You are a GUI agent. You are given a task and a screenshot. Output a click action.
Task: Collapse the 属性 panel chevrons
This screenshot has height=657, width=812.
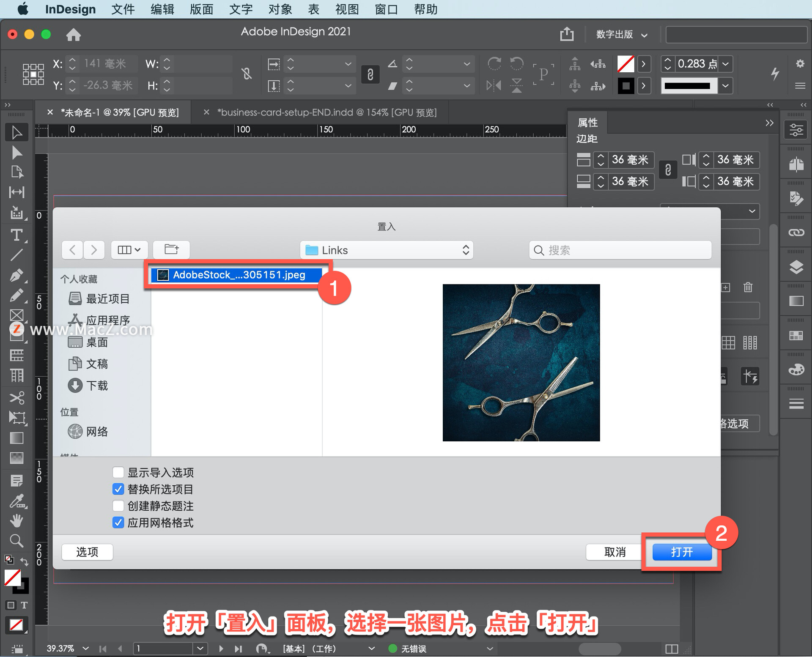(x=769, y=123)
